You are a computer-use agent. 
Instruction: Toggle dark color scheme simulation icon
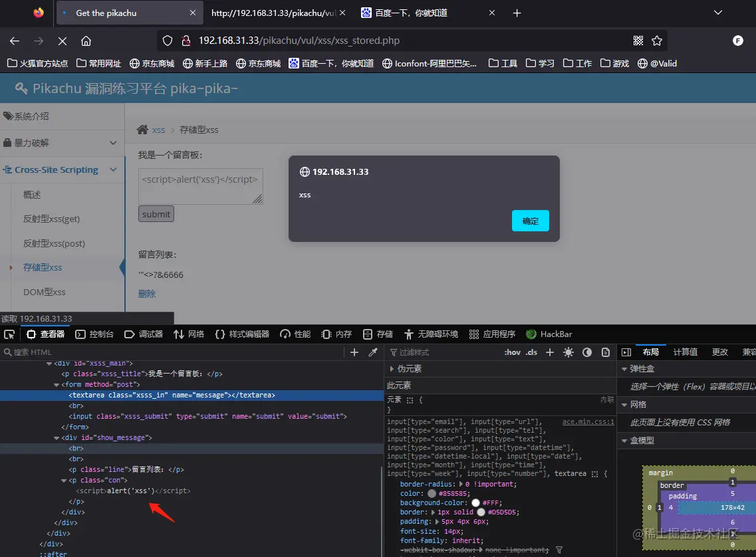click(x=586, y=352)
